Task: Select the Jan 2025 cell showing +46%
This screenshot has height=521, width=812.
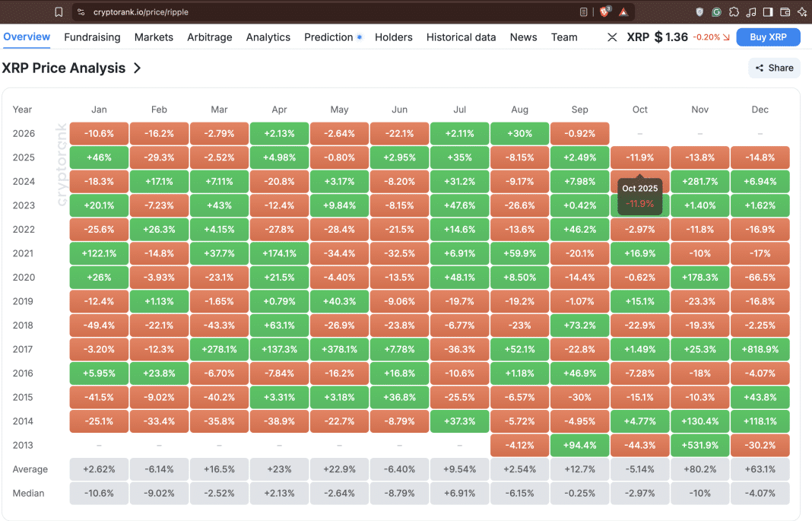Action: click(99, 157)
